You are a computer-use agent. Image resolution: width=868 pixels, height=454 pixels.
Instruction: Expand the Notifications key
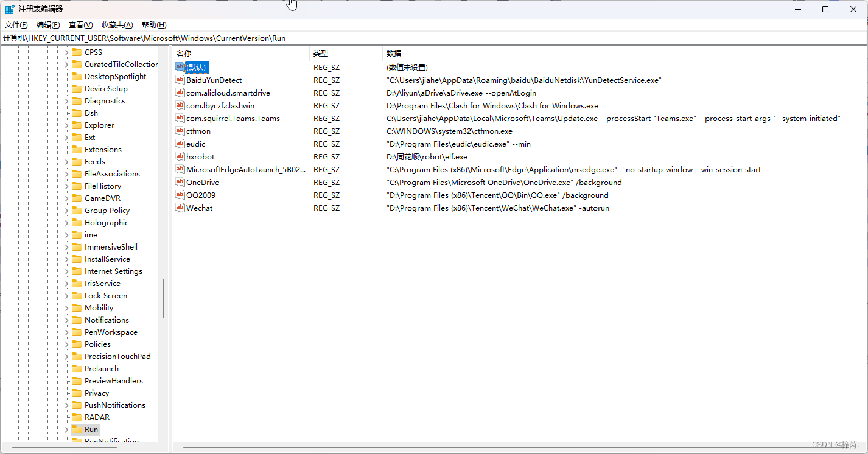click(x=66, y=320)
